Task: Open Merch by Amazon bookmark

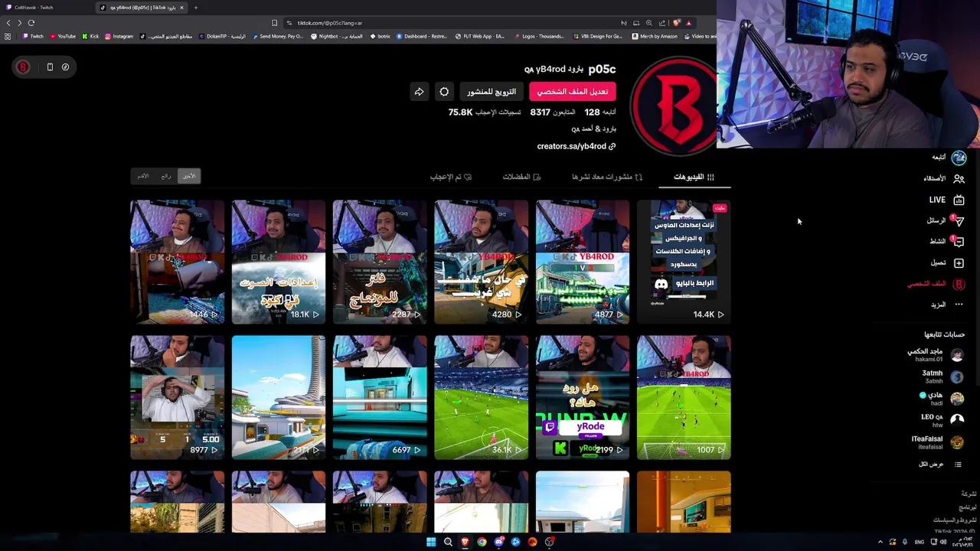Action: (x=655, y=36)
